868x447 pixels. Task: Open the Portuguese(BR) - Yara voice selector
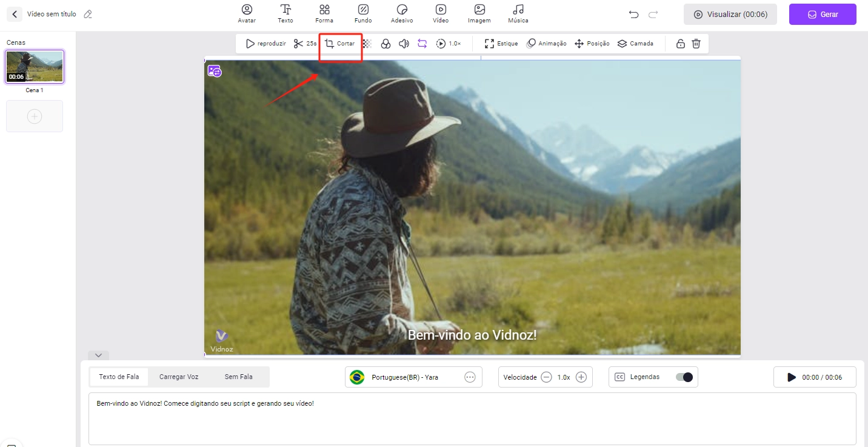coord(413,377)
